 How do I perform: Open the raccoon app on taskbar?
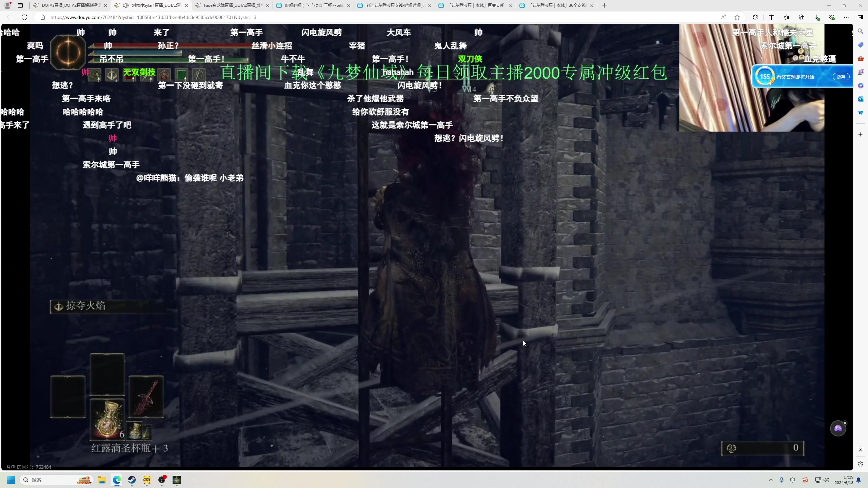[147, 480]
